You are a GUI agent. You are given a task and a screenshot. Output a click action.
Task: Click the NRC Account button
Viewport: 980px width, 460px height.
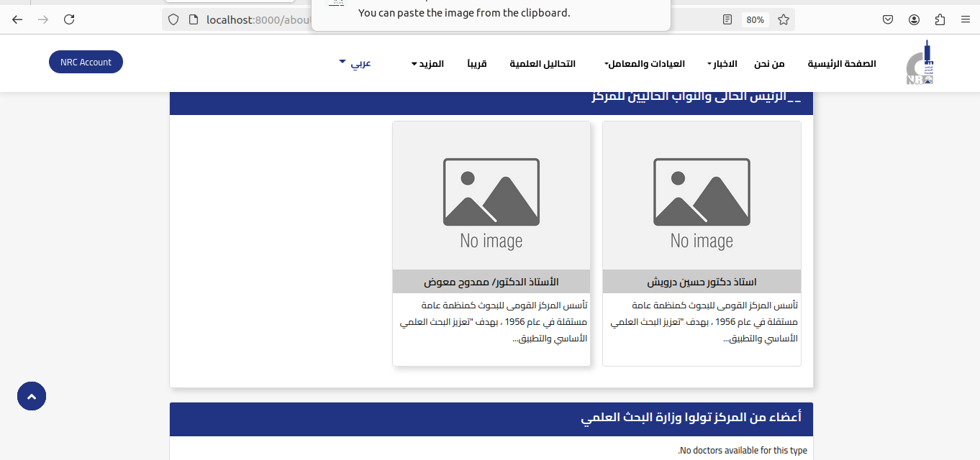tap(86, 63)
